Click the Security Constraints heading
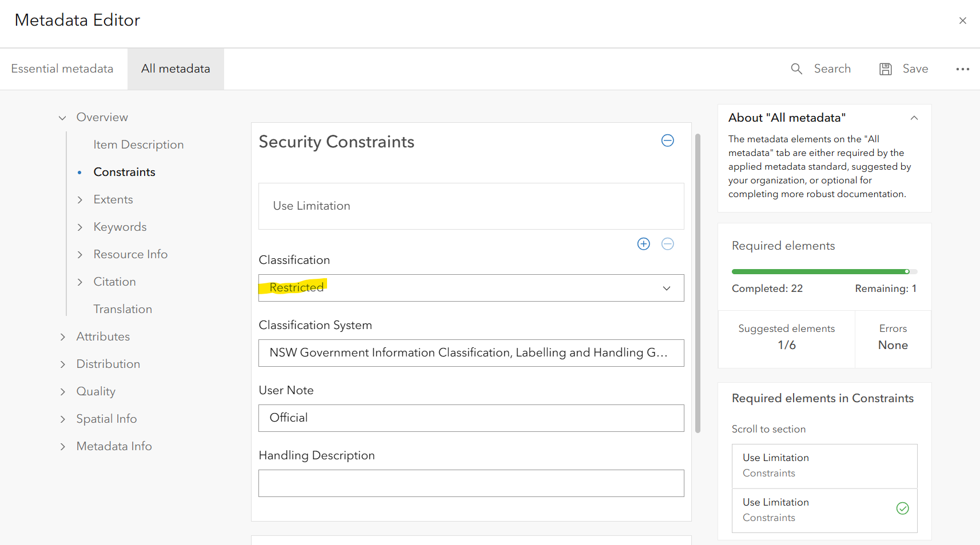 (336, 142)
